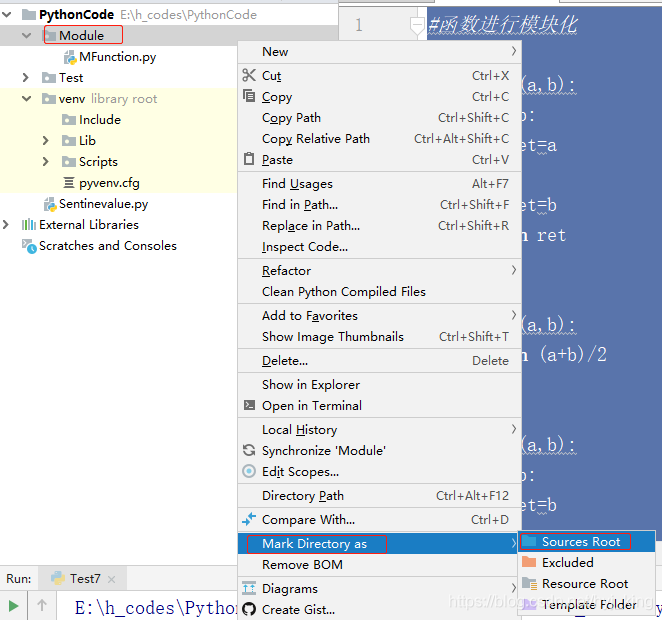Open the New submenu
Screen dimensions: 662x620
tap(380, 51)
